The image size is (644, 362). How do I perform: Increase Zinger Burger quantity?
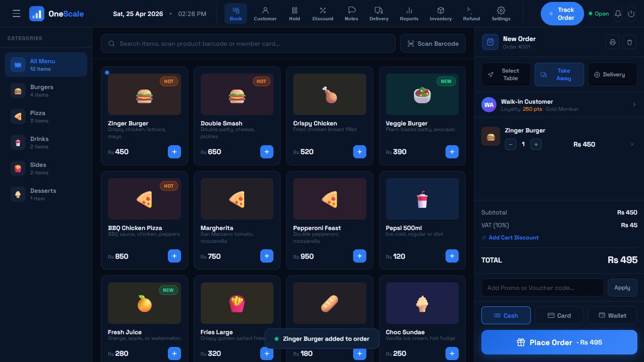[536, 144]
